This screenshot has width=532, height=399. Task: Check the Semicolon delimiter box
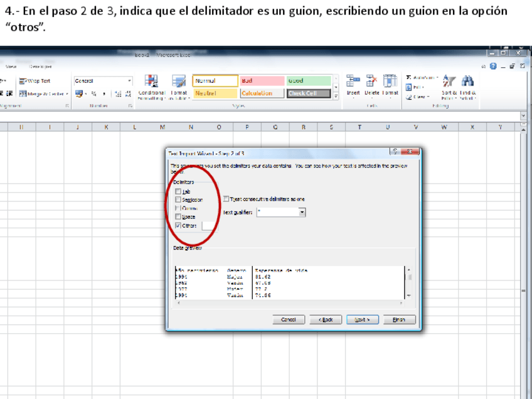coord(179,199)
